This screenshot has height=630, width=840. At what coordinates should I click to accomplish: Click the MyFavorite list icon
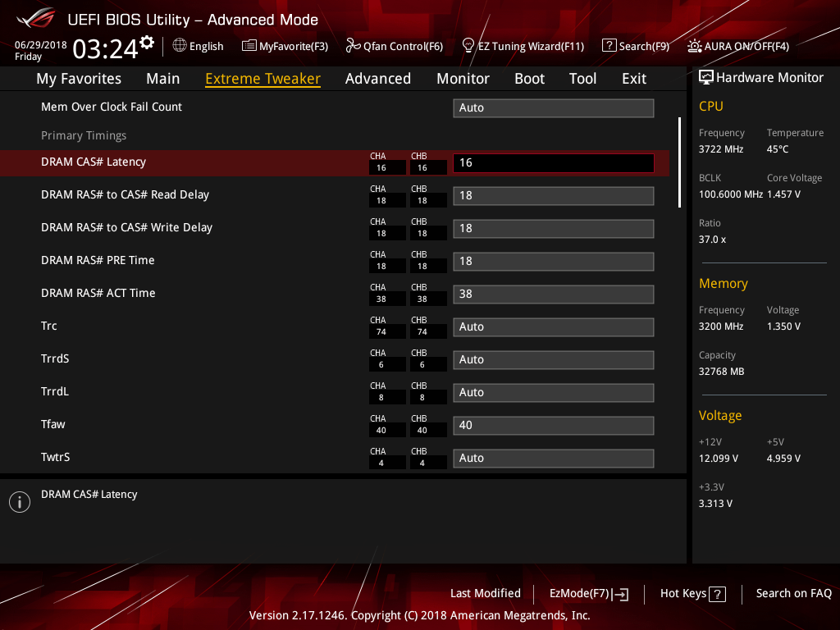249,46
